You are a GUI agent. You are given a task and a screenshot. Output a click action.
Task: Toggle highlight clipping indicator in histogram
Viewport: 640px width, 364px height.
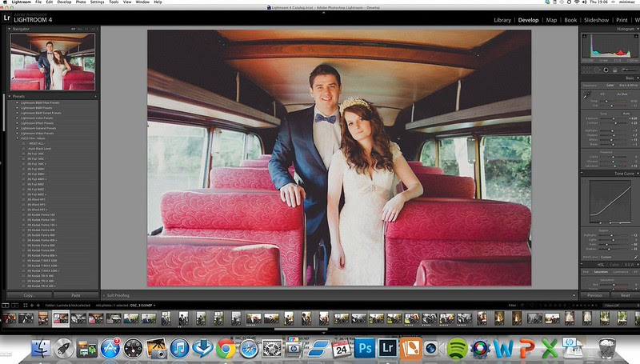[x=638, y=36]
